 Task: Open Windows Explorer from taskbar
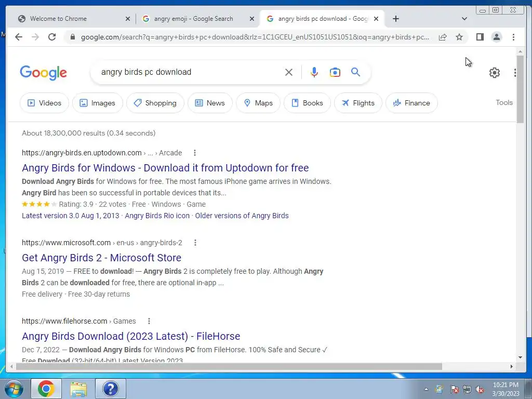(x=78, y=389)
